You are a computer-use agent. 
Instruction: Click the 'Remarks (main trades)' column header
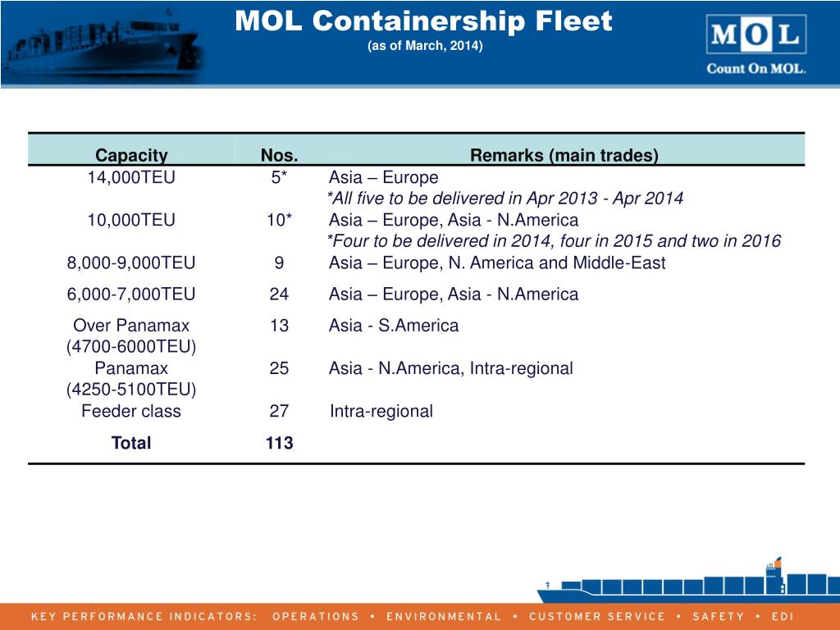[x=564, y=155]
